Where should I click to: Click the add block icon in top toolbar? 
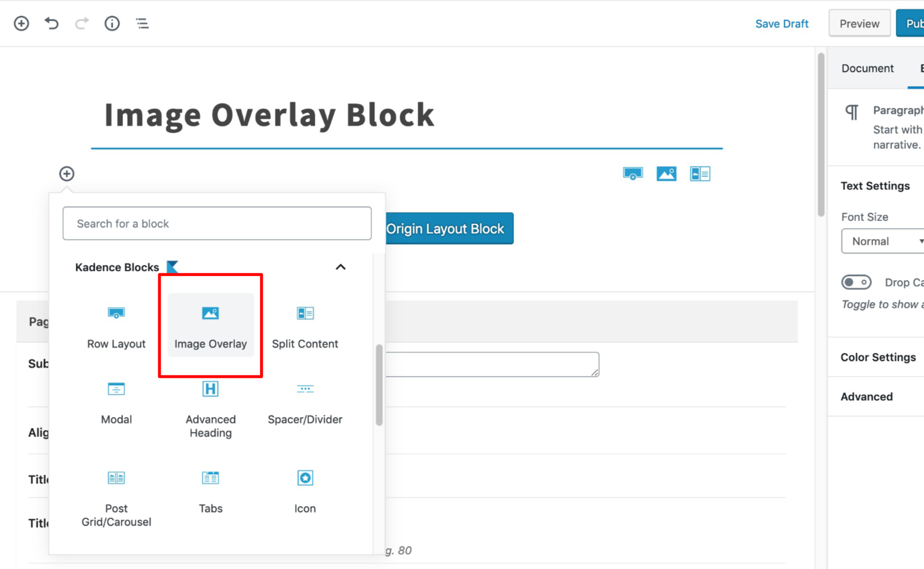click(21, 23)
